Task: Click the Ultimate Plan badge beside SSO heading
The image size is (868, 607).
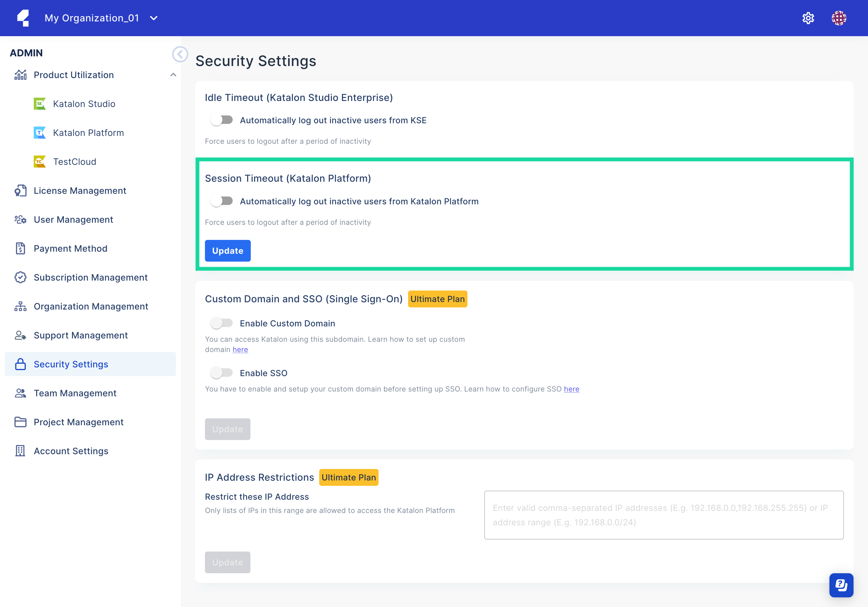Action: tap(437, 299)
